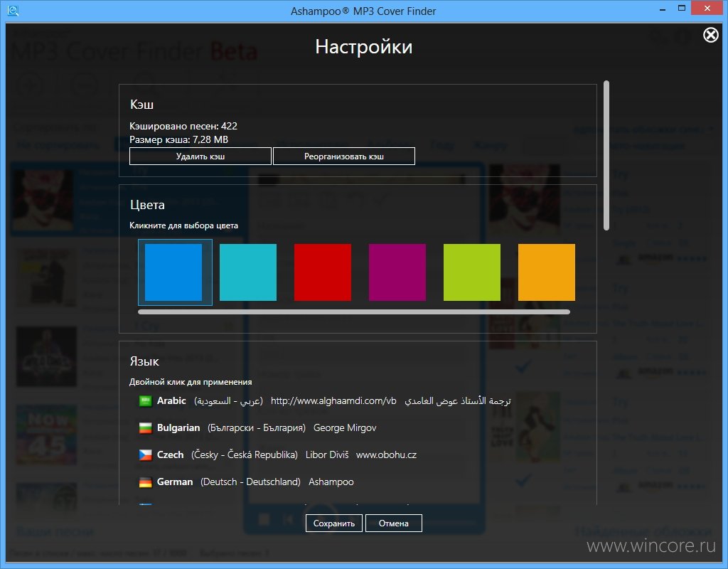Image resolution: width=728 pixels, height=569 pixels.
Task: Save settings with Сохранить button
Action: tap(334, 523)
